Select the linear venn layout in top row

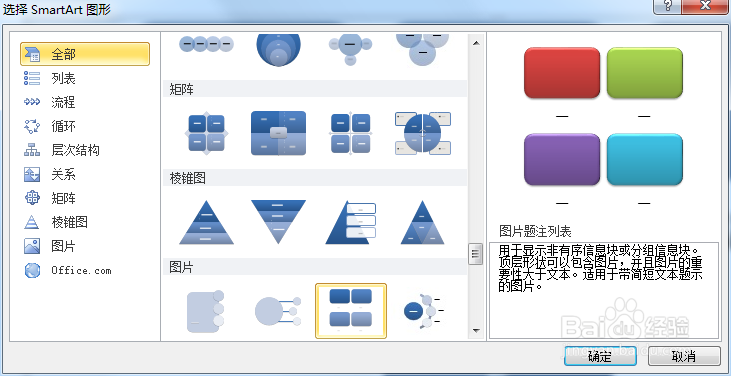coord(207,45)
